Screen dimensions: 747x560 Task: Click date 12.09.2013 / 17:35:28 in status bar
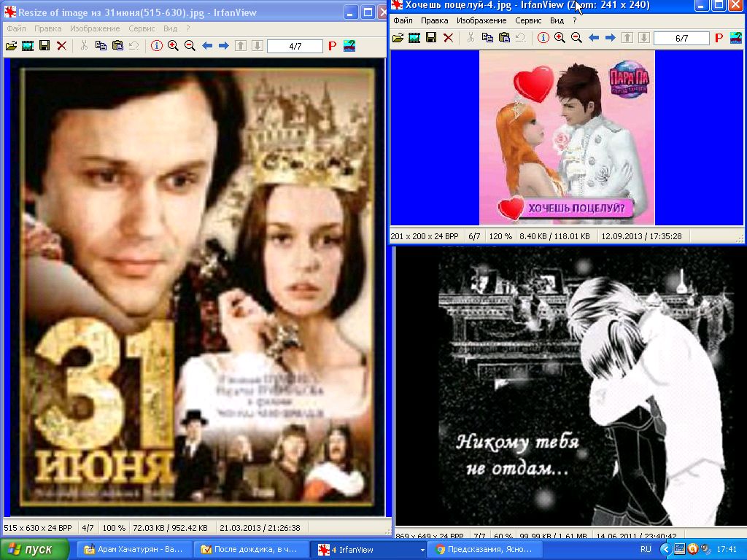click(x=642, y=236)
